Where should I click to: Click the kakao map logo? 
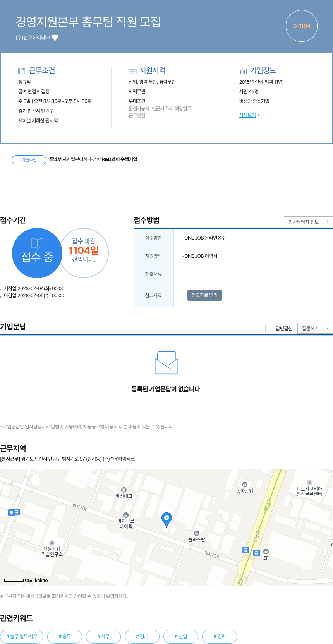coord(41,580)
